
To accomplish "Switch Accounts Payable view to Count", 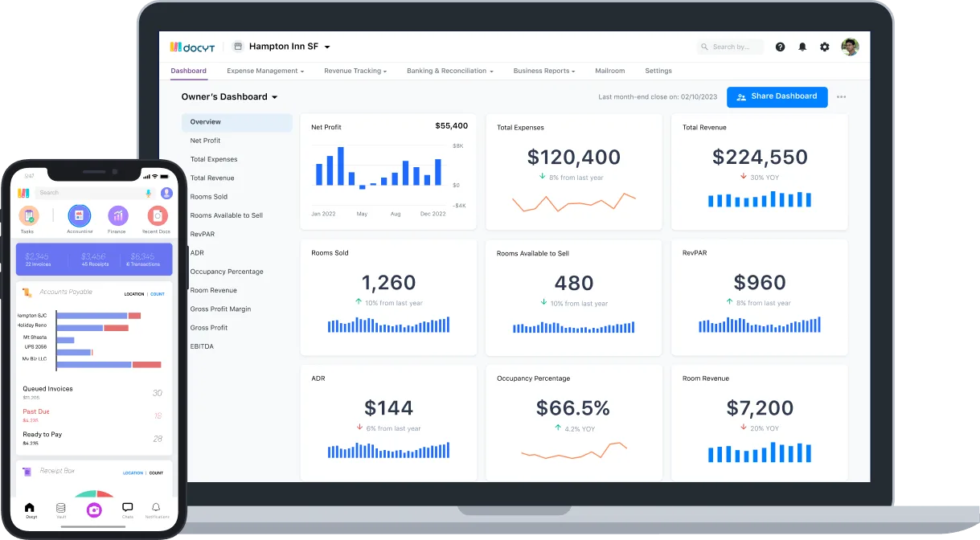I will coord(158,294).
